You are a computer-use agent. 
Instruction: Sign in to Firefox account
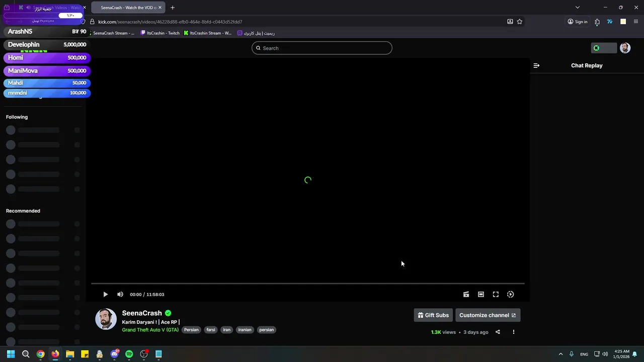point(578,22)
